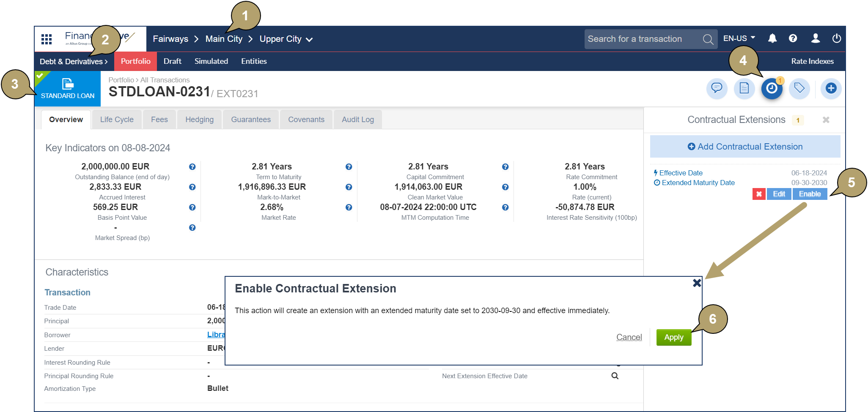The width and height of the screenshot is (868, 412).
Task: Open the user profile icon
Action: coord(815,38)
